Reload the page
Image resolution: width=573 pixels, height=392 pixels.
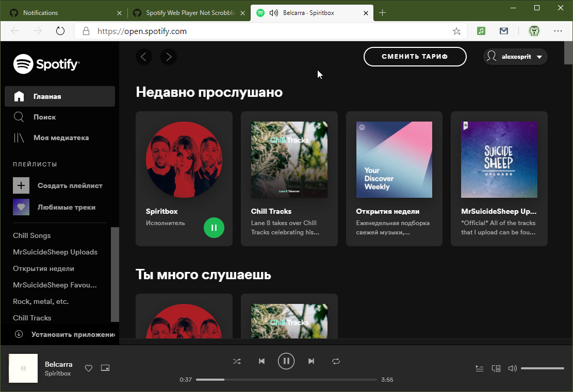click(x=60, y=31)
